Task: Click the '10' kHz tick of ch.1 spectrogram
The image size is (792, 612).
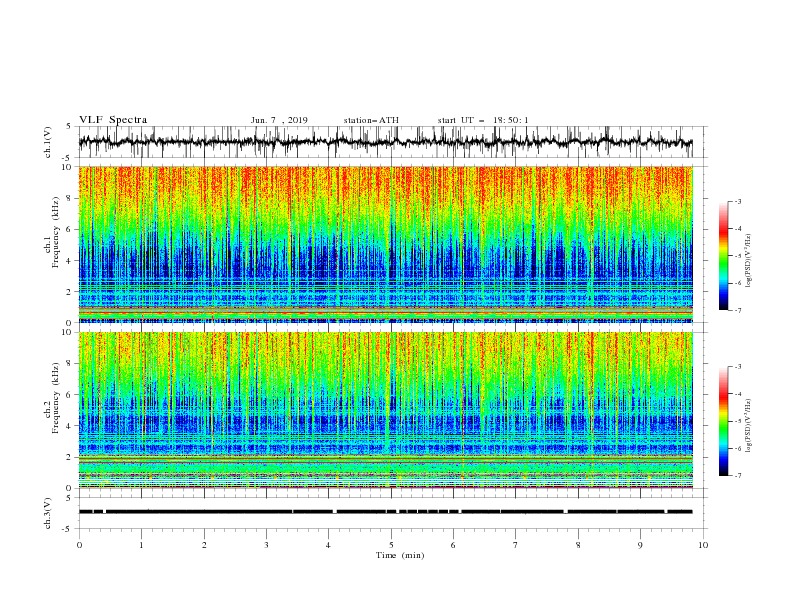Action: tap(67, 167)
